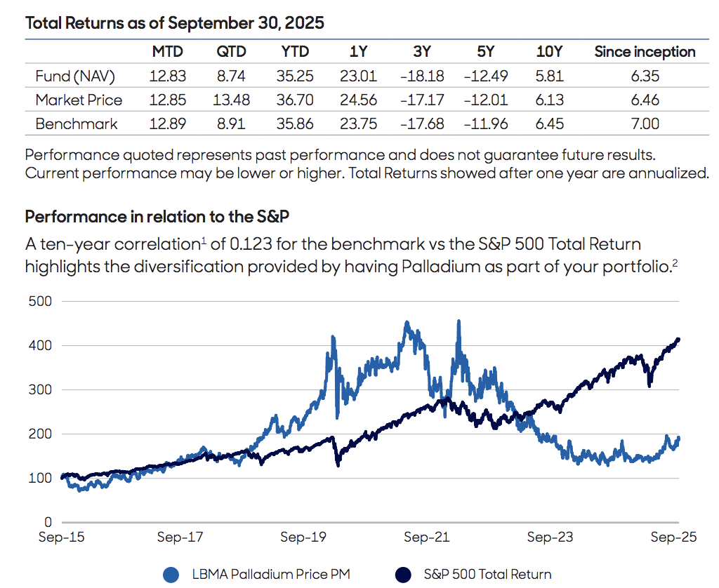Click the 10Y column header

[x=550, y=52]
